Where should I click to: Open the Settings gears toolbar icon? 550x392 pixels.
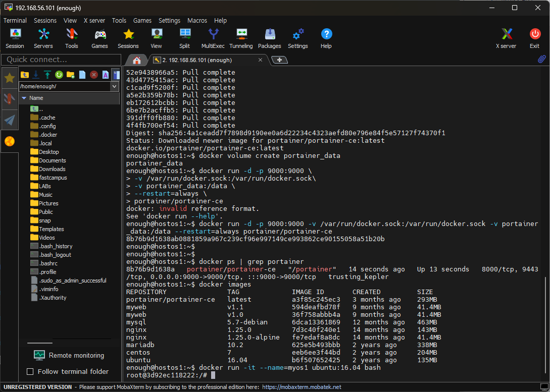tap(298, 38)
